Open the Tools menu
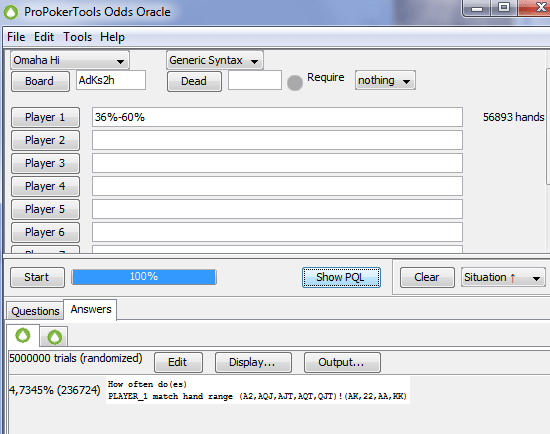Screen dimensions: 550x434 click(78, 37)
